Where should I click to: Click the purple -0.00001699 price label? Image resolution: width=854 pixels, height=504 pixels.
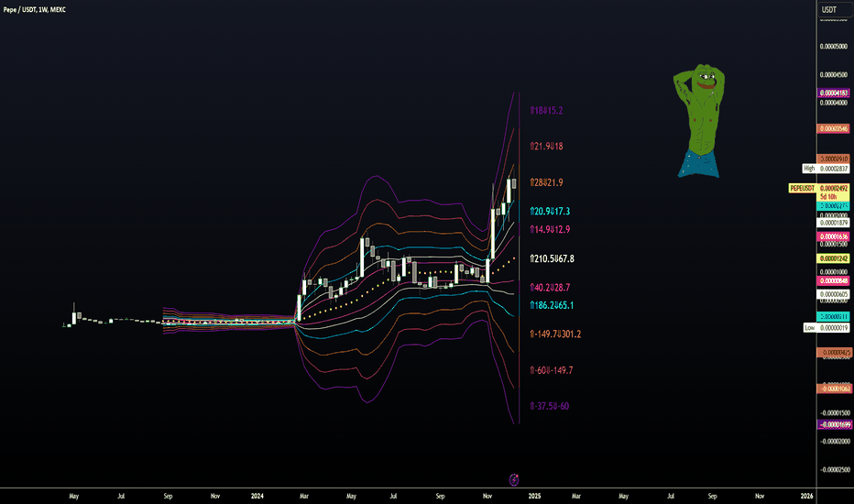pyautogui.click(x=834, y=424)
